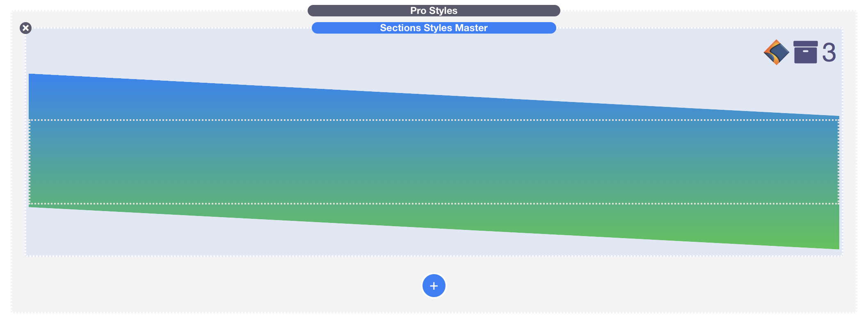
Task: Click the teal middle of the gradient
Action: 434,162
